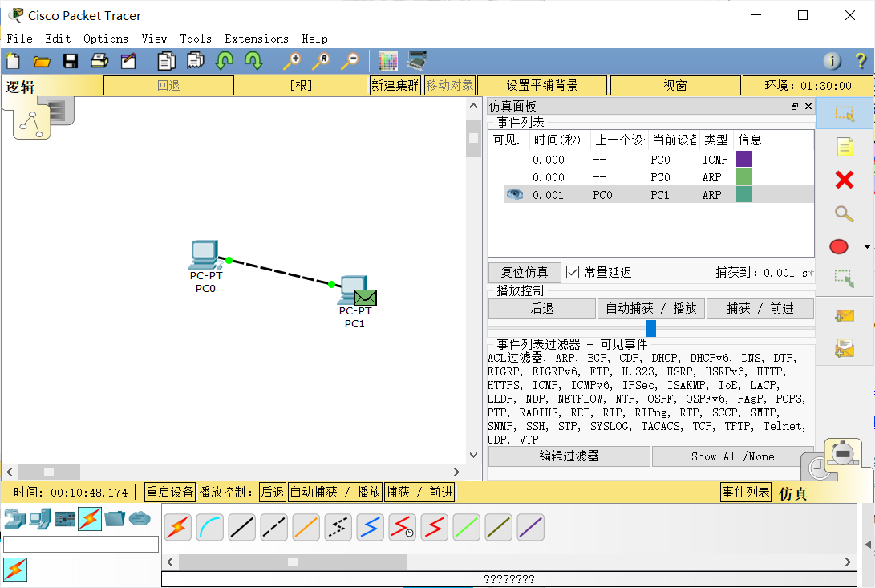875x588 pixels.
Task: Open the Extensions menu
Action: (x=257, y=39)
